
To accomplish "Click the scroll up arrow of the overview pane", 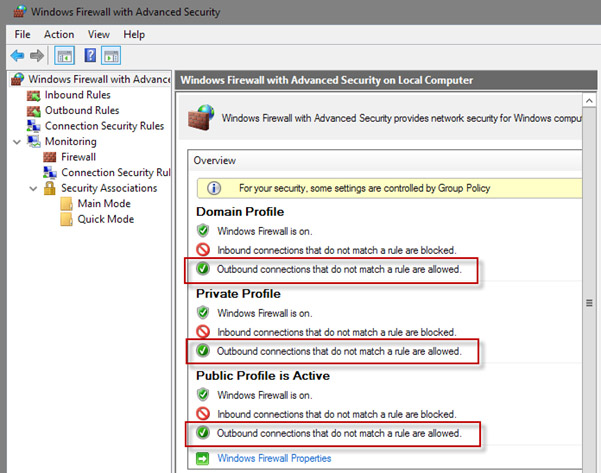I will (589, 101).
